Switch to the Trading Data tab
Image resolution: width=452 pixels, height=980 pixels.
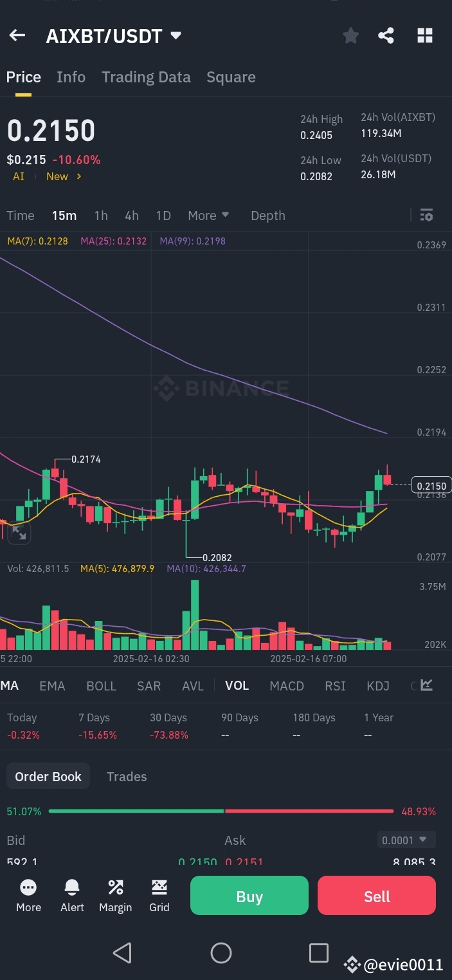click(145, 77)
